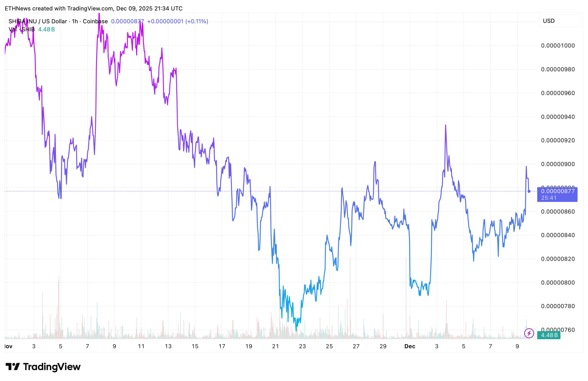Click the Dec label on the time axis
Viewport: 588px width, 381px height.
pyautogui.click(x=410, y=346)
